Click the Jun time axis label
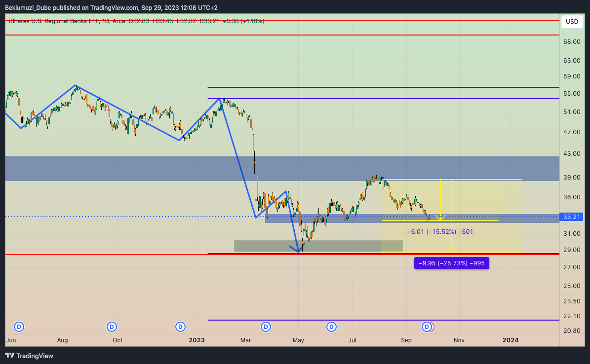Screen dimensions: 590x364 click(x=11, y=340)
